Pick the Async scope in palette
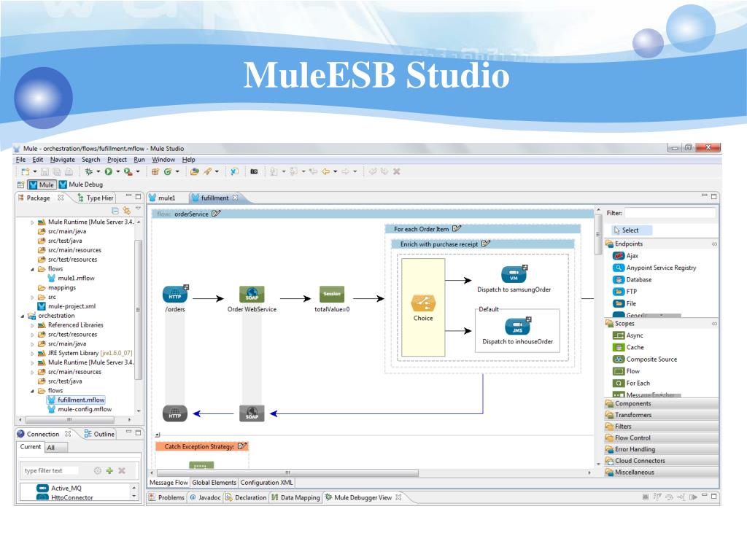 [x=628, y=335]
